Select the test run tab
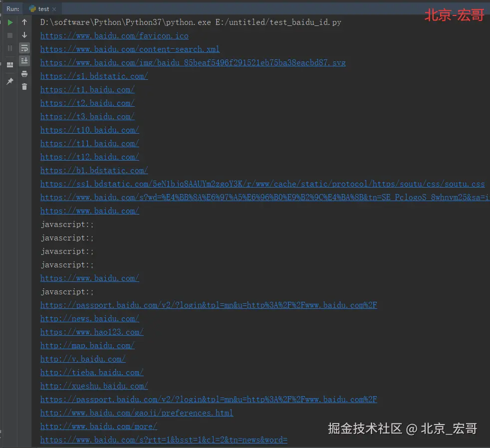This screenshot has width=490, height=448. [x=43, y=9]
